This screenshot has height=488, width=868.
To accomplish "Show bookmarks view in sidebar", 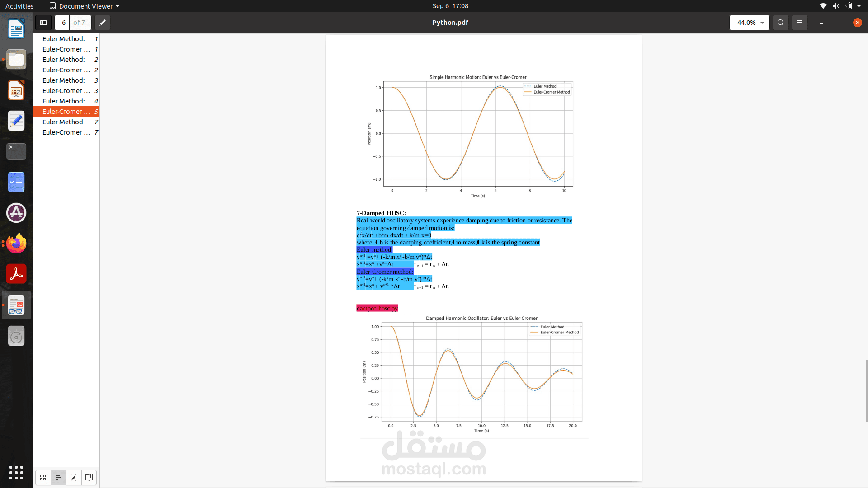I will pyautogui.click(x=89, y=478).
